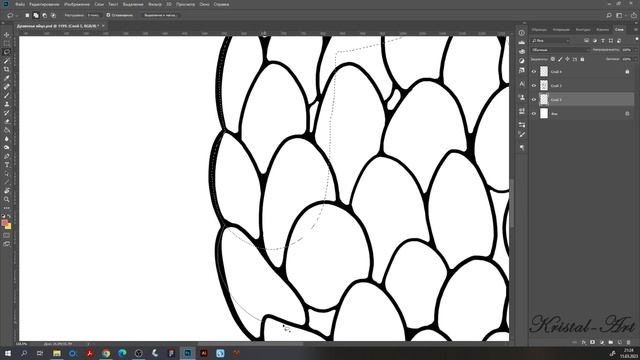The height and width of the screenshot is (360, 640).
Task: Switch to the Контуры tab
Action: click(x=582, y=29)
